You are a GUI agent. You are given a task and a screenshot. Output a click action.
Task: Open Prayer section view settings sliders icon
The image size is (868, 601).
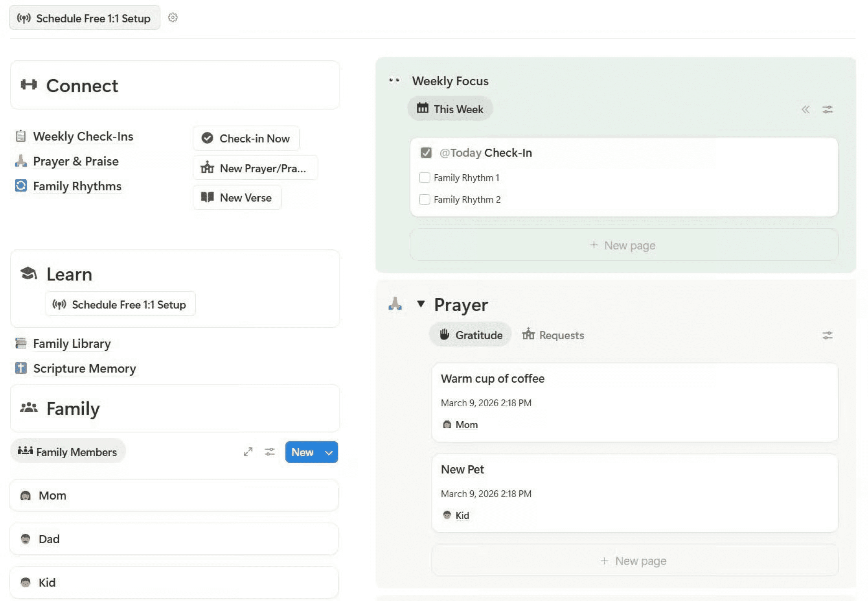(827, 335)
